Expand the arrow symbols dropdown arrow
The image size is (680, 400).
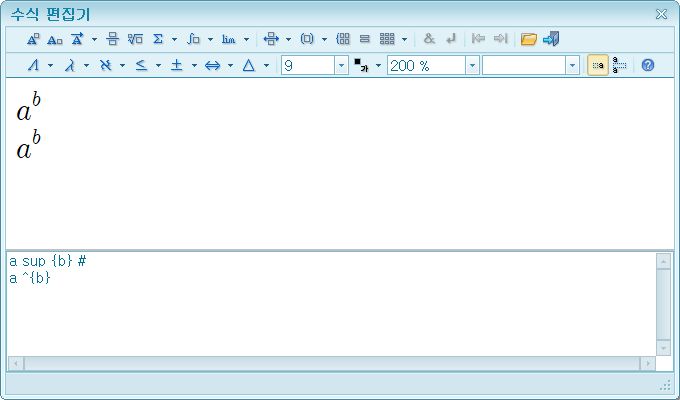(x=230, y=66)
